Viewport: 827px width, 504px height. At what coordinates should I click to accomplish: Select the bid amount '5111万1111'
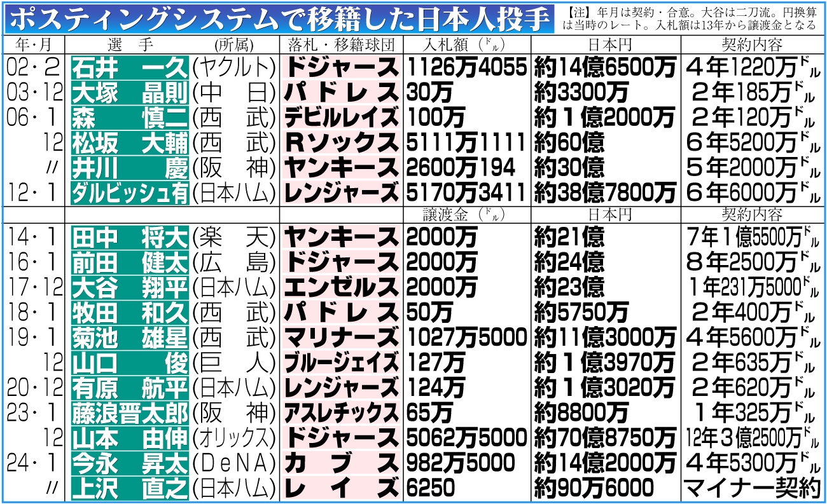467,142
